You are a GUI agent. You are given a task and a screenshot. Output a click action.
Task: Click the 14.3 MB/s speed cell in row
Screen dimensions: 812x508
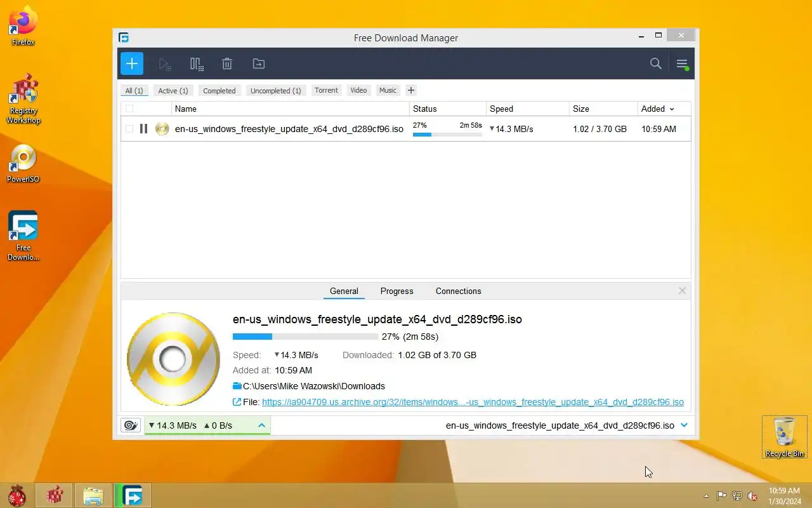tap(511, 129)
